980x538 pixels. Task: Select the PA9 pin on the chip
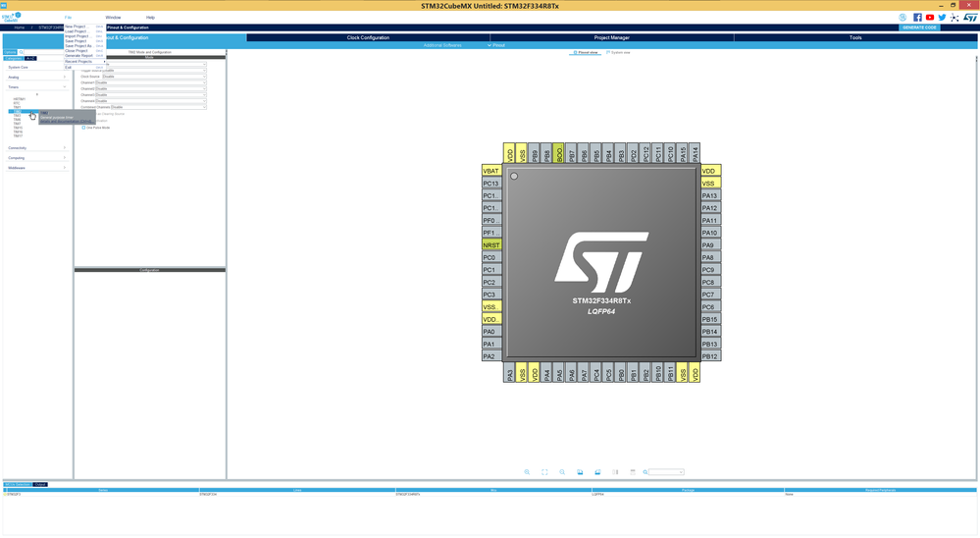coord(710,245)
